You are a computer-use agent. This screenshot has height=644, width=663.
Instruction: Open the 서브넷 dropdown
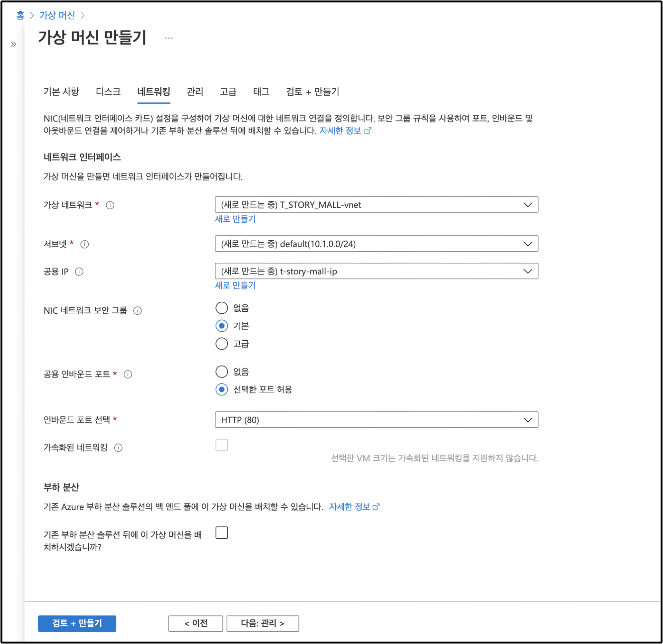[376, 244]
